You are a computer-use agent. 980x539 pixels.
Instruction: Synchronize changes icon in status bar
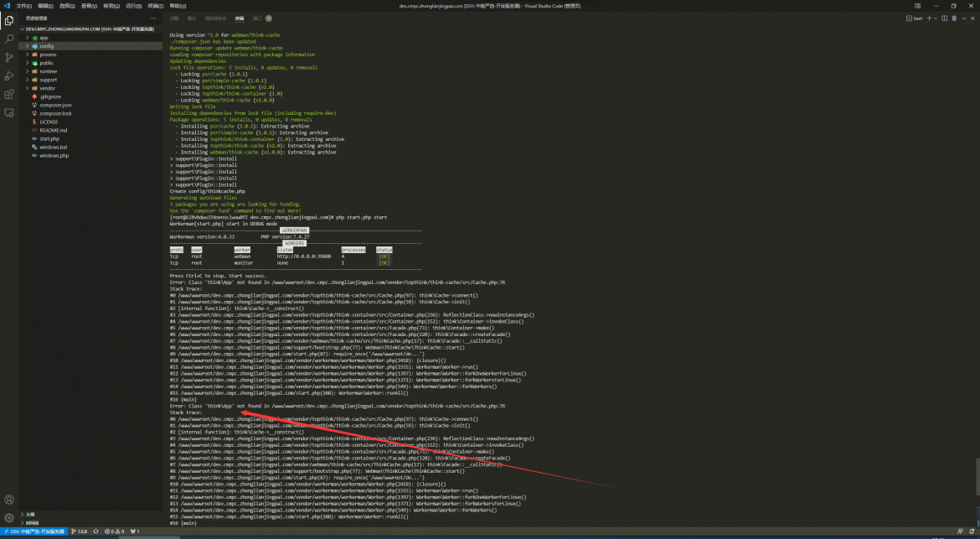[95, 531]
